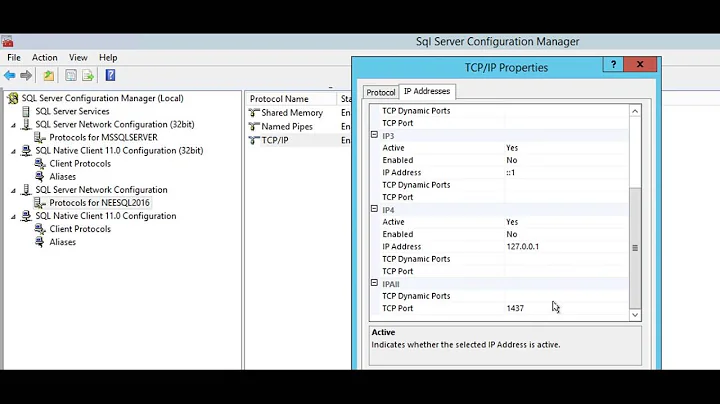Click IP3 Active value Yes
The height and width of the screenshot is (404, 720).
[x=512, y=148]
